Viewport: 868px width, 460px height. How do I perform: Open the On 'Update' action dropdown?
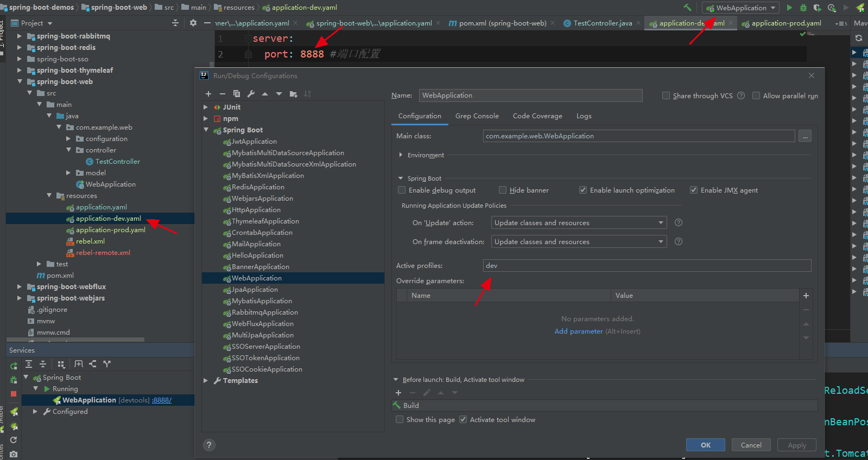point(579,223)
